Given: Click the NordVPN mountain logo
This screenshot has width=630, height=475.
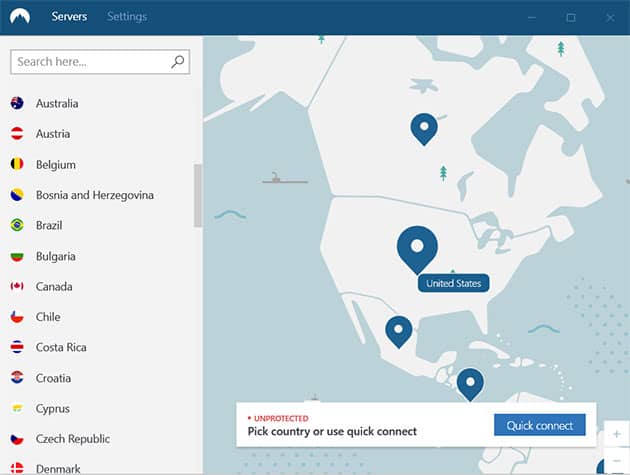Looking at the screenshot, I should point(20,16).
